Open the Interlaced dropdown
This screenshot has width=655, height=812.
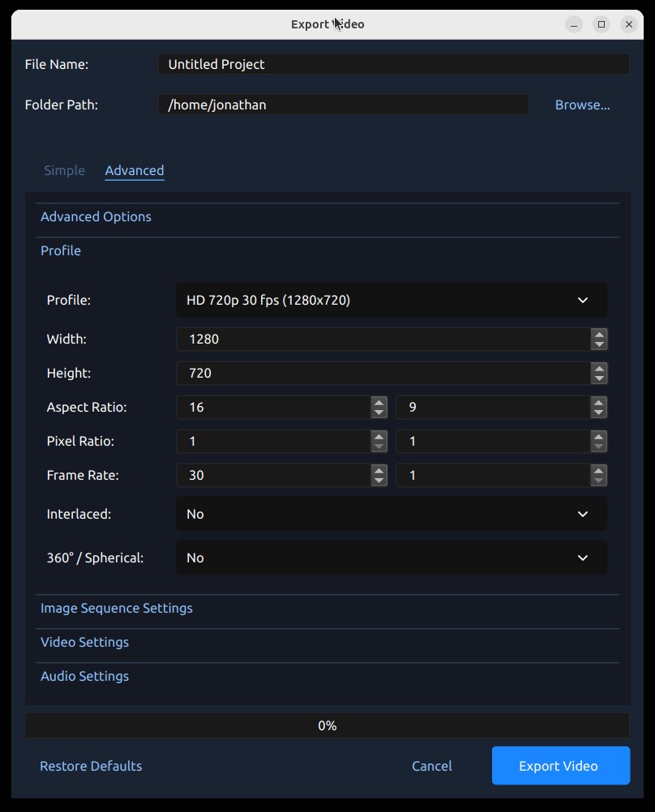[392, 514]
